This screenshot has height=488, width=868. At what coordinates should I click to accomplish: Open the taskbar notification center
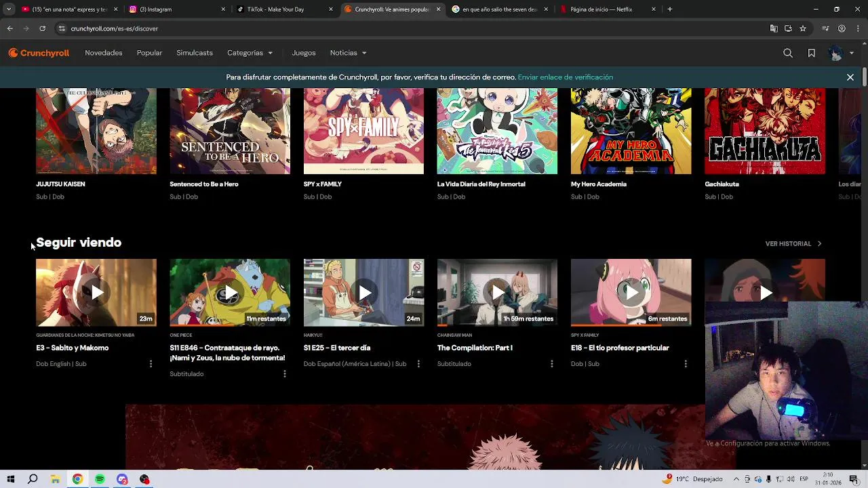click(x=854, y=479)
